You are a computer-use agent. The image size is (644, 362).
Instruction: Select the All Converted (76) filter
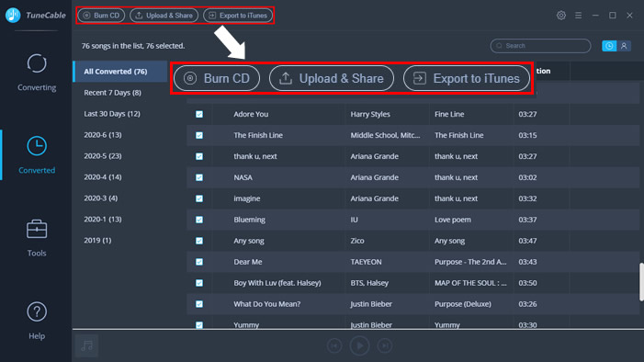tap(120, 72)
